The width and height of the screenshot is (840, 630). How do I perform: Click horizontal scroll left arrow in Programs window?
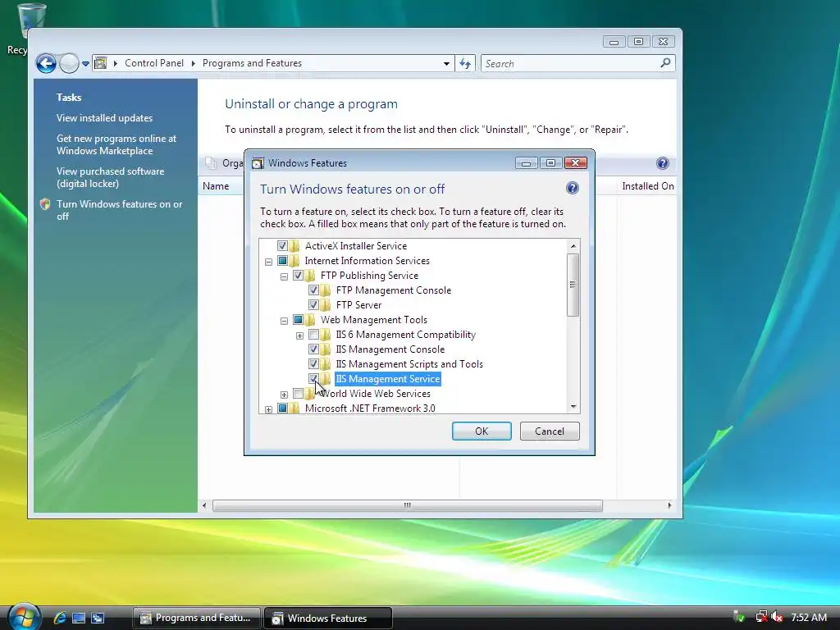(x=204, y=505)
